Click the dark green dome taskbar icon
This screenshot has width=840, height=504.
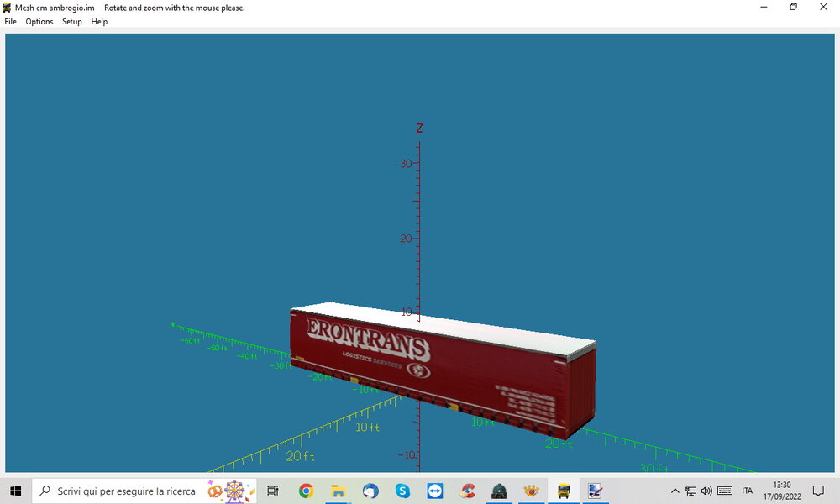[499, 491]
